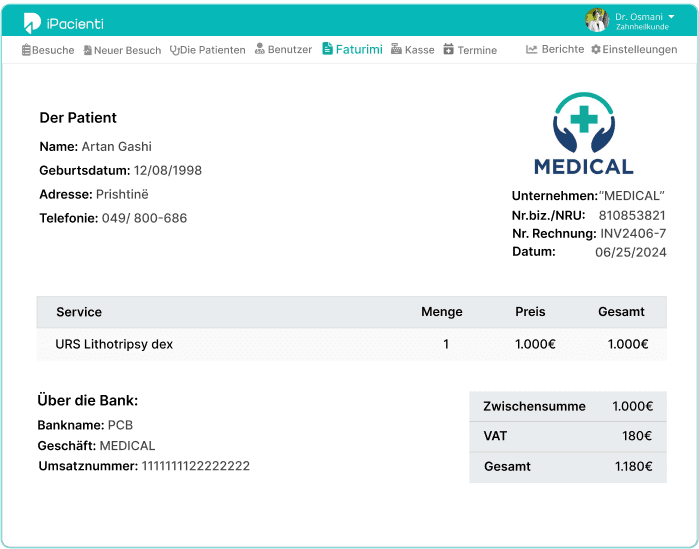Click the iPacienti brand name text
699x549 pixels.
pos(75,23)
